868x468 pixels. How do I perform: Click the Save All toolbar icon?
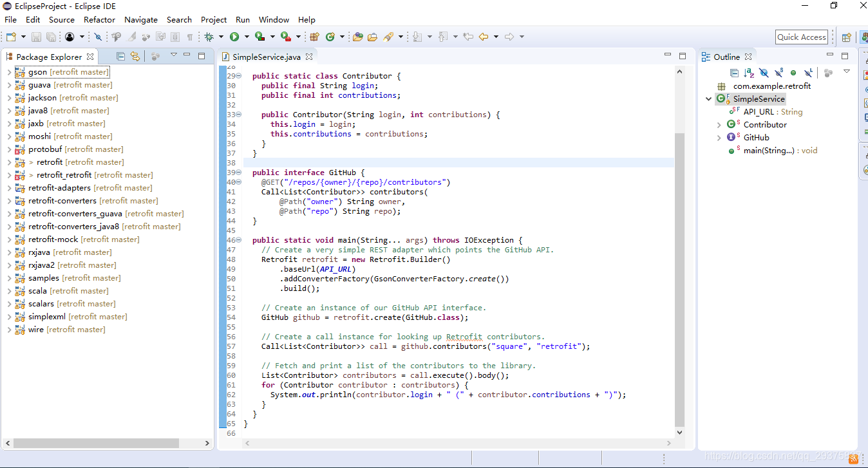click(x=50, y=37)
